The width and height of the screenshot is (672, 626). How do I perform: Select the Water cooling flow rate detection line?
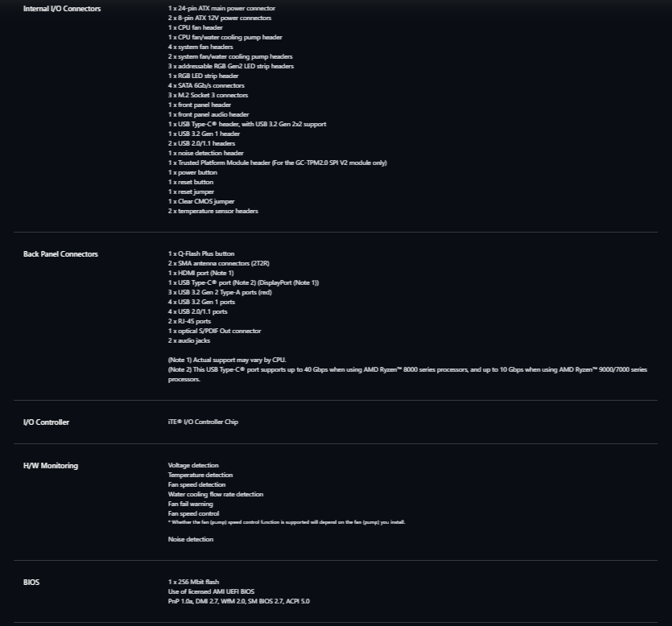[216, 495]
